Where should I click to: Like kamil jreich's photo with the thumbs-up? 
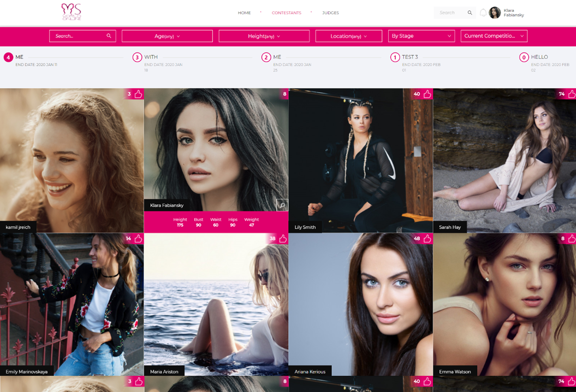pyautogui.click(x=138, y=94)
